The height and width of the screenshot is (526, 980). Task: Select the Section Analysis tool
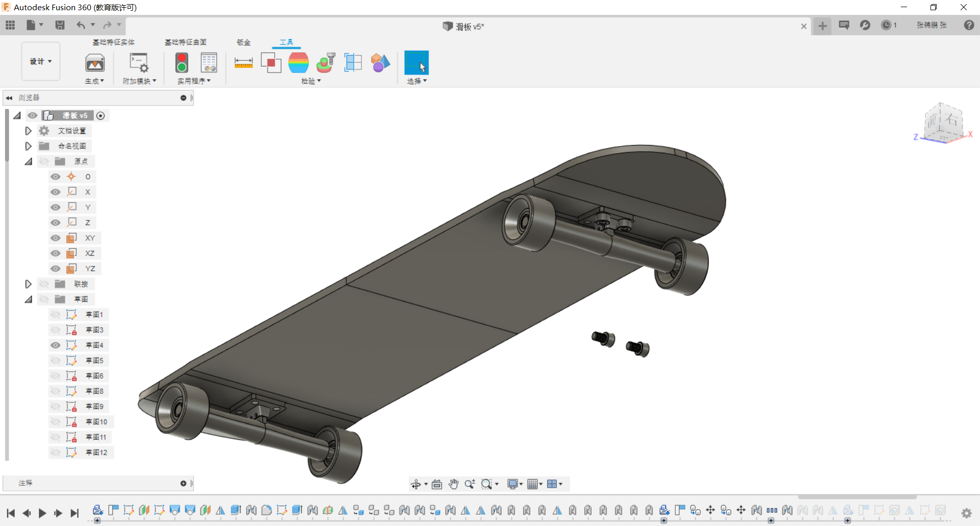[x=353, y=63]
